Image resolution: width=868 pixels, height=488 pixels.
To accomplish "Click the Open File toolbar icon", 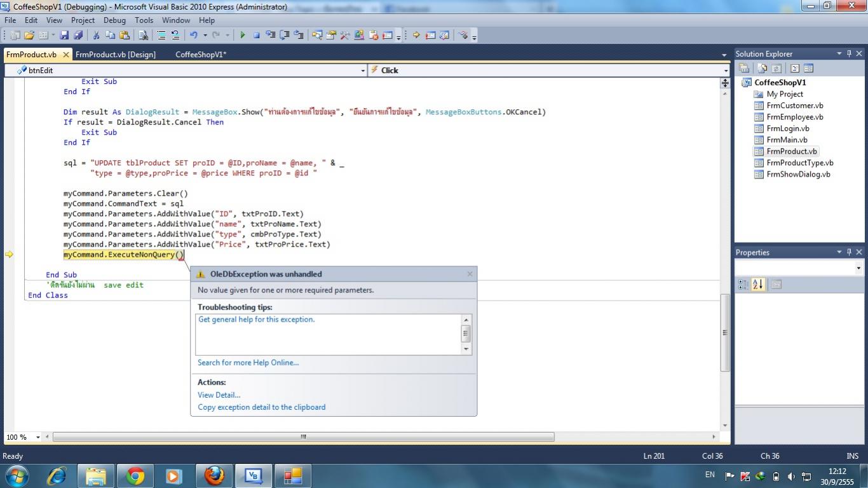I will [29, 36].
